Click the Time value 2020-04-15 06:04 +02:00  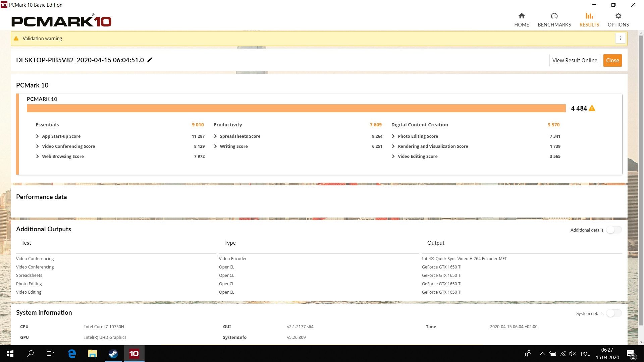point(514,327)
